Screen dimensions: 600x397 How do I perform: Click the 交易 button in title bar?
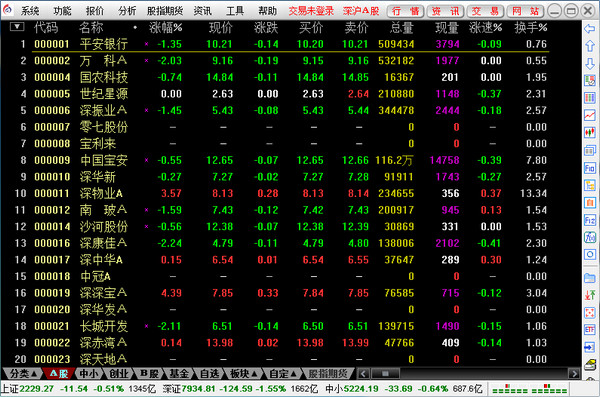tap(485, 11)
